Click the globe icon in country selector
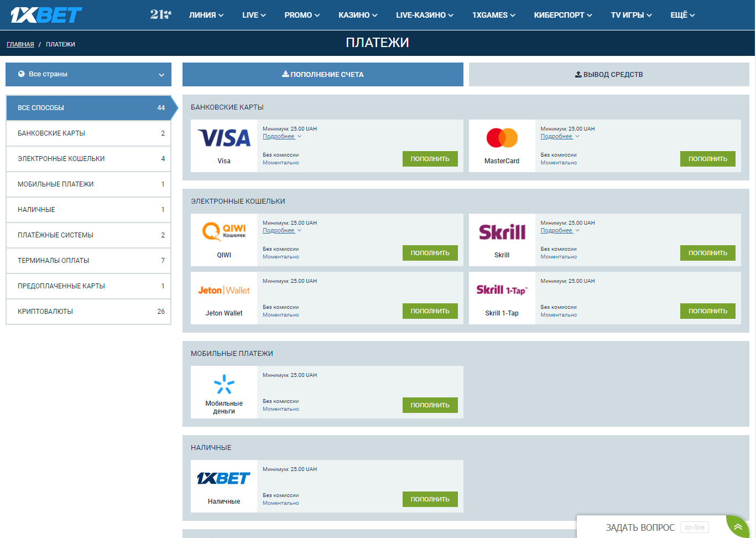 pyautogui.click(x=21, y=74)
